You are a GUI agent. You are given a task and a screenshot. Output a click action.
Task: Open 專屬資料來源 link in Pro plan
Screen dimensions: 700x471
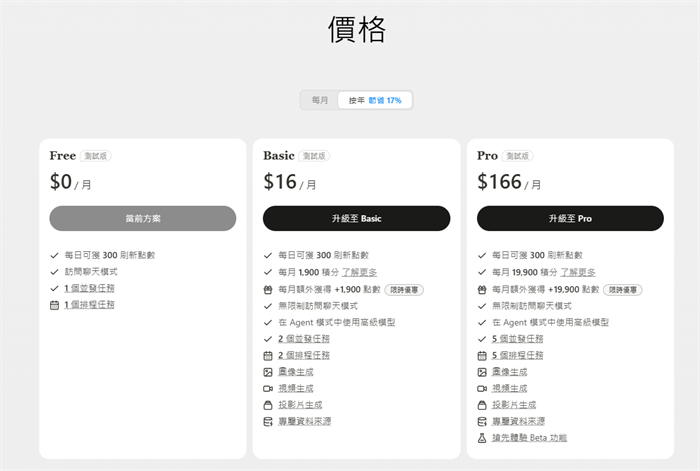click(518, 421)
